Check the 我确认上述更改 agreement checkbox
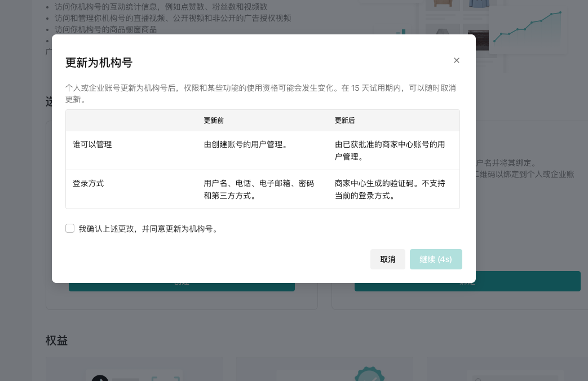 [x=70, y=228]
